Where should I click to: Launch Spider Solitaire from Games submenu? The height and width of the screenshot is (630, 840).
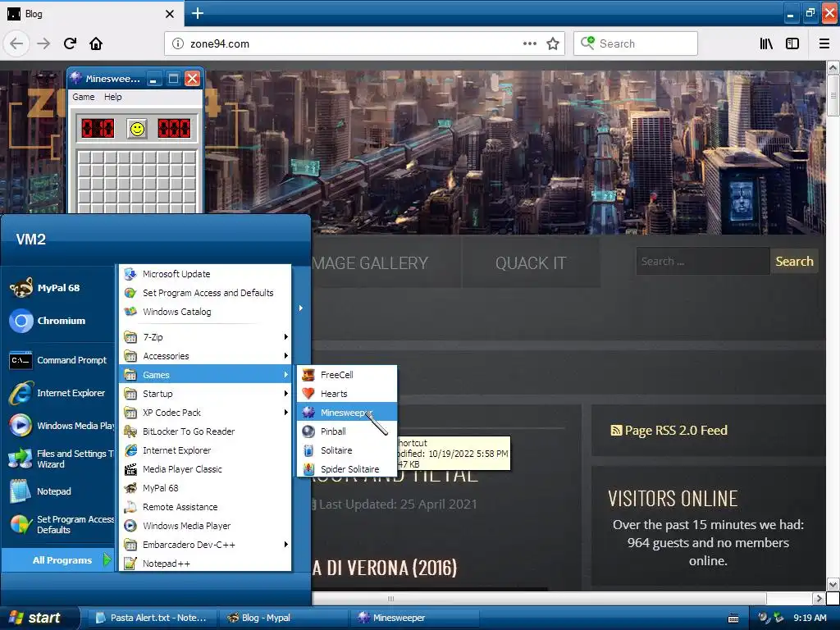(347, 469)
